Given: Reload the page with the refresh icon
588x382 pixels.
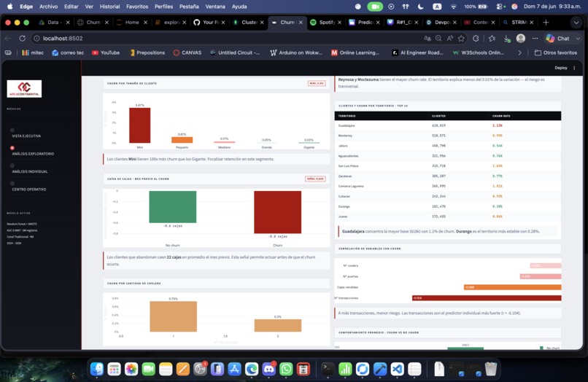Looking at the screenshot, I should [x=23, y=38].
